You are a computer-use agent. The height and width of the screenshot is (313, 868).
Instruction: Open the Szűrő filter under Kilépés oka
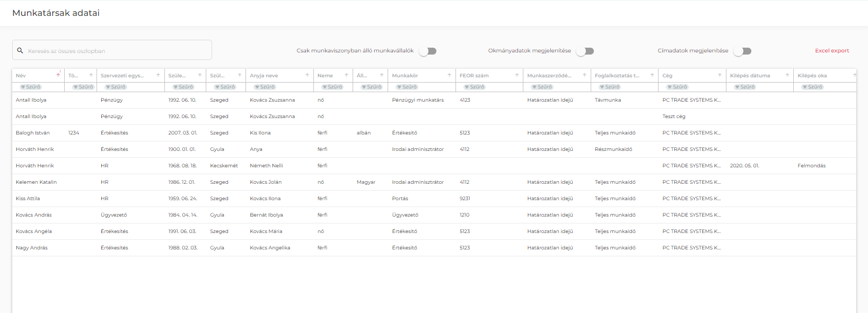coord(812,87)
